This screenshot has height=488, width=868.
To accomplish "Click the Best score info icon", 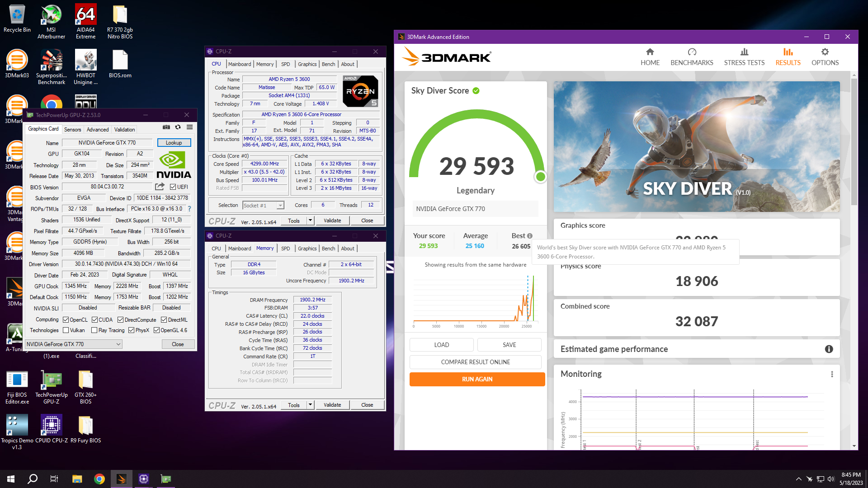I will click(530, 236).
